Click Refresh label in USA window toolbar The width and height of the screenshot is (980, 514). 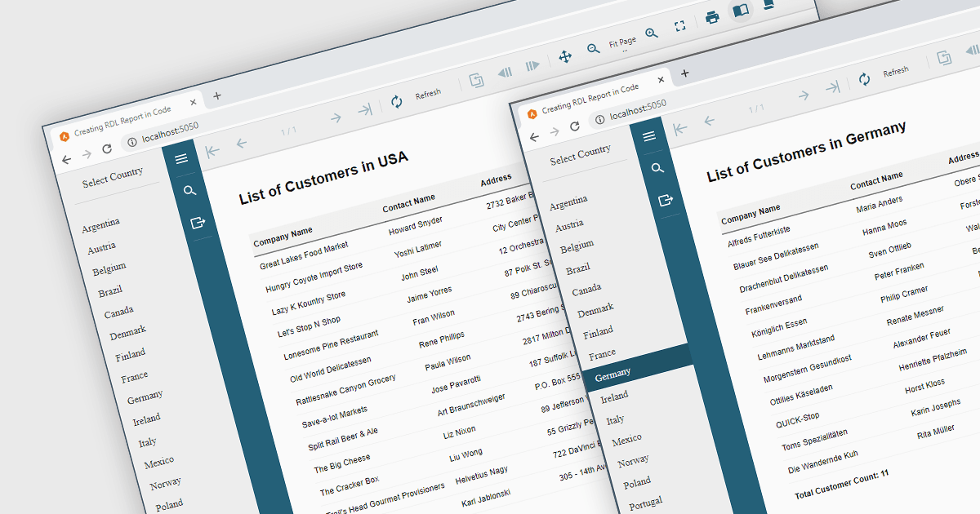tap(428, 94)
